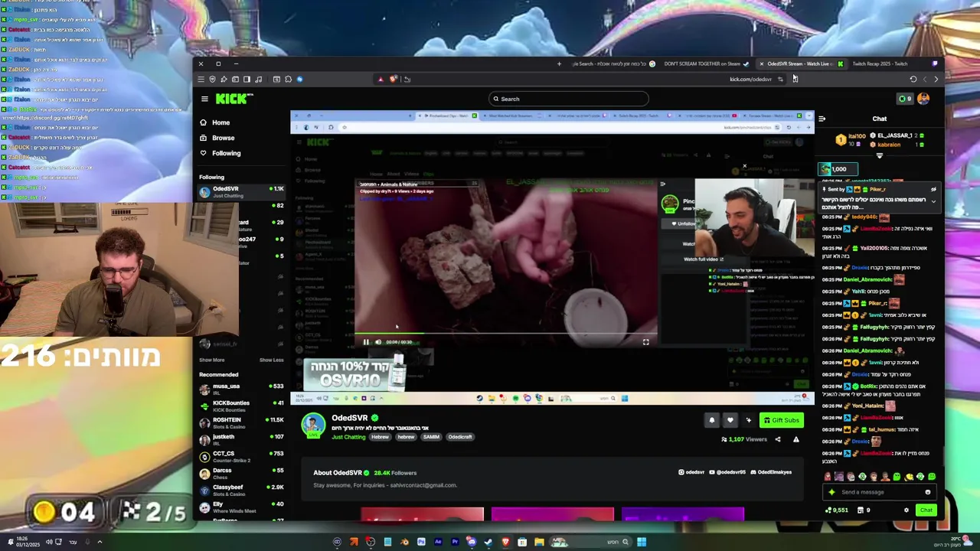The height and width of the screenshot is (551, 980).
Task: Pause the clip in the stream player
Action: (x=366, y=342)
